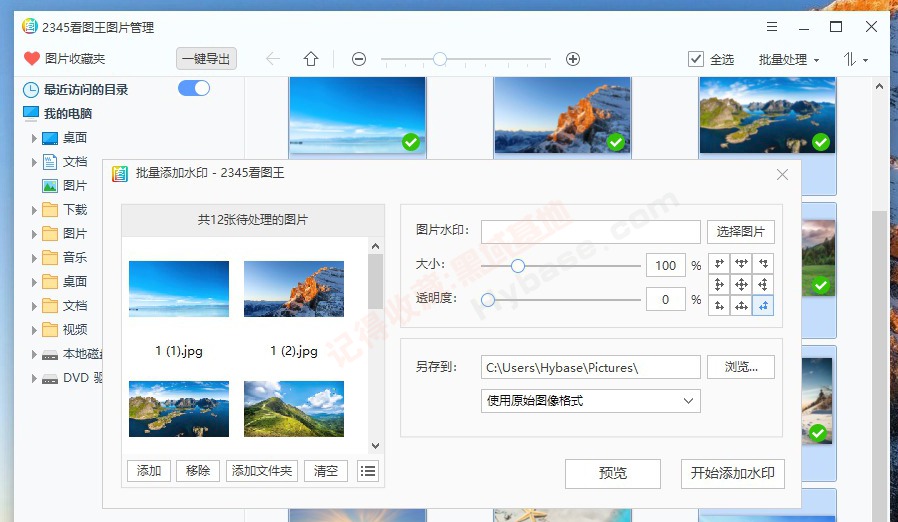Click the 添加文件夹 button
The image size is (898, 522).
[262, 471]
